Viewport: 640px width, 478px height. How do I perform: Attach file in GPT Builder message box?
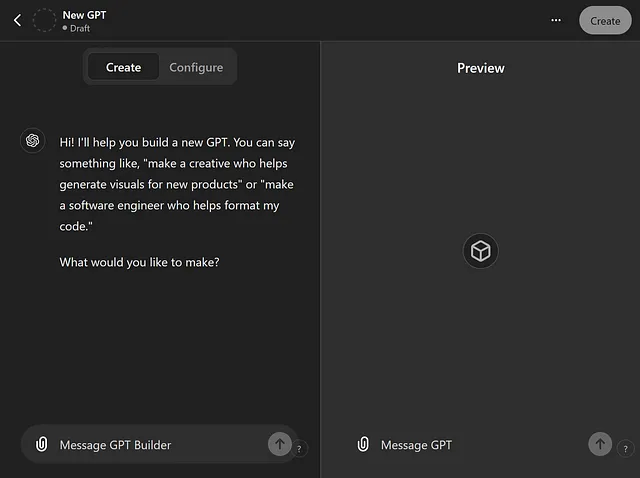tap(41, 444)
